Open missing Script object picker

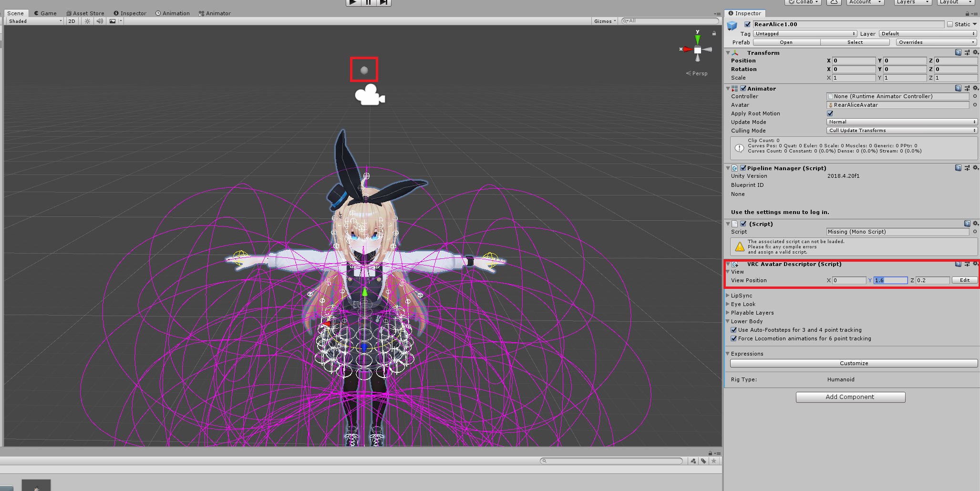[975, 232]
